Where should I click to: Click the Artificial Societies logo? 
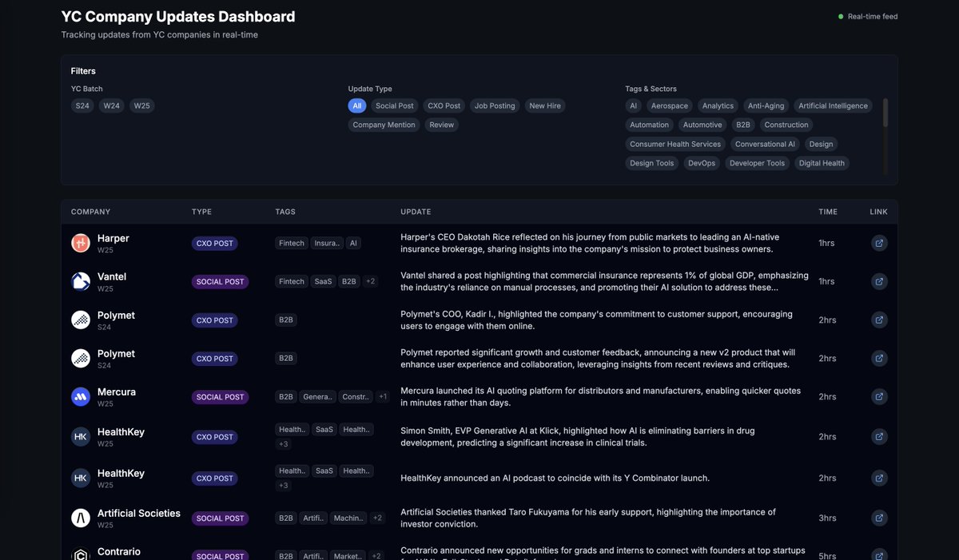81,518
